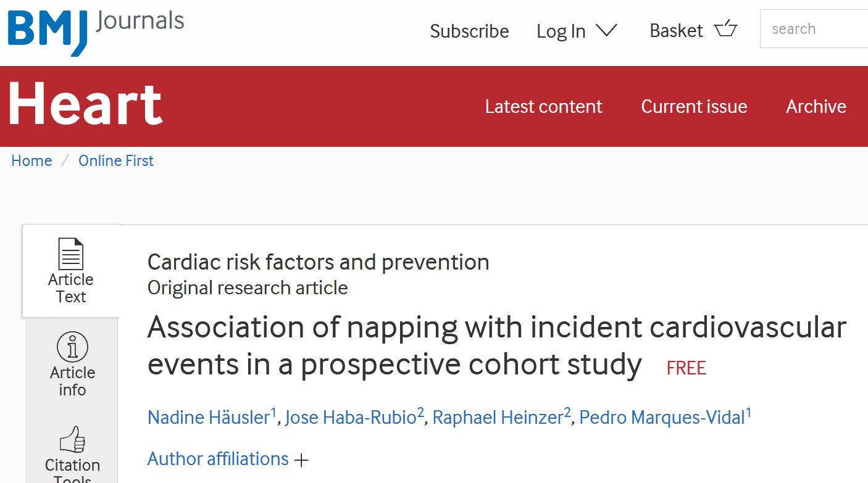Click the Basket text link

[x=676, y=31]
